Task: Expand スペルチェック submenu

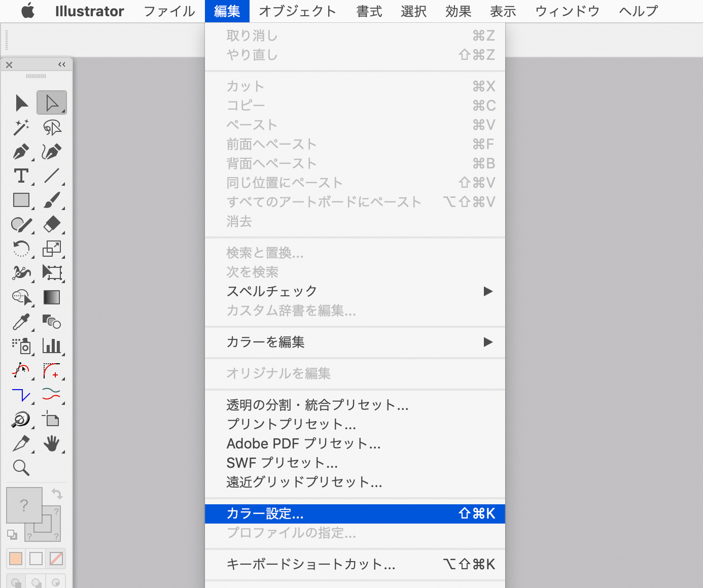Action: (355, 291)
